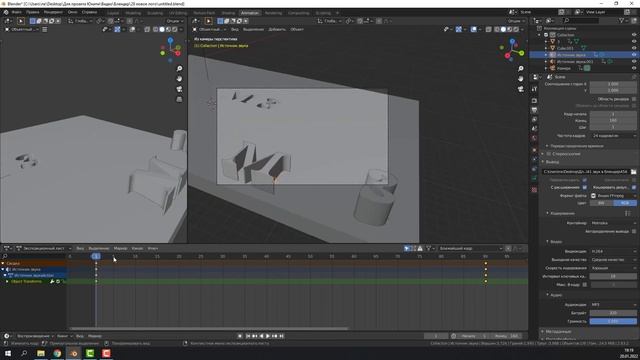Click zoom icon in left viewport
The width and height of the screenshot is (640, 360).
(179, 69)
